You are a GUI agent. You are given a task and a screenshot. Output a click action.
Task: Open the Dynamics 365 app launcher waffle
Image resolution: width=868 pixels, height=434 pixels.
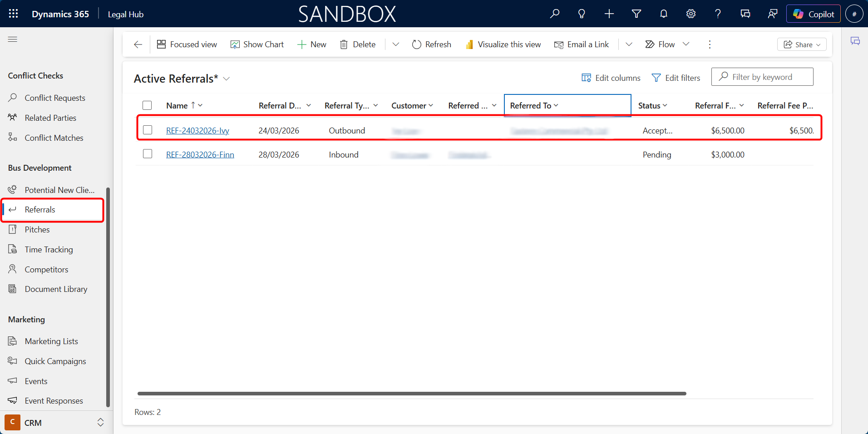(x=14, y=14)
